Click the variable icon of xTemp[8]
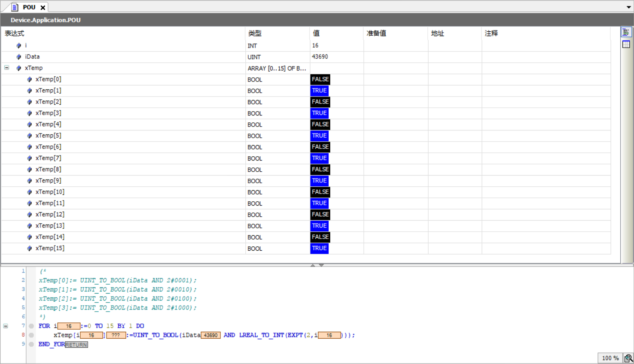This screenshot has width=634, height=364. (x=30, y=170)
